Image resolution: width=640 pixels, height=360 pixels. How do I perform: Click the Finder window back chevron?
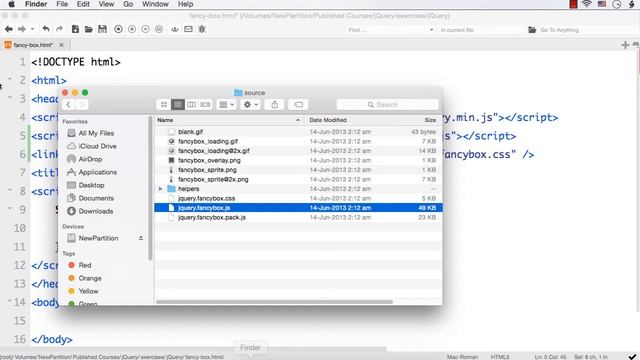point(69,104)
